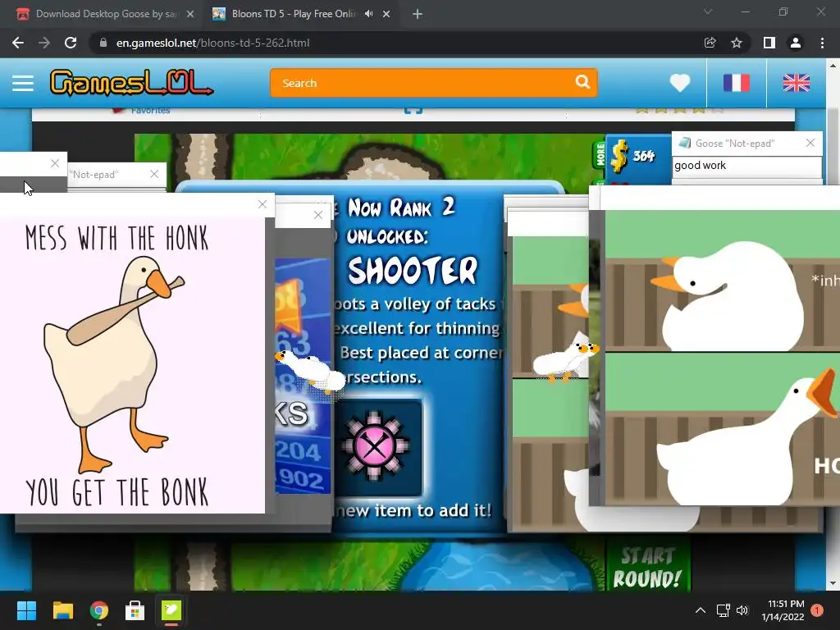
Task: Close the Mess With The Honk meme window
Action: [x=262, y=204]
